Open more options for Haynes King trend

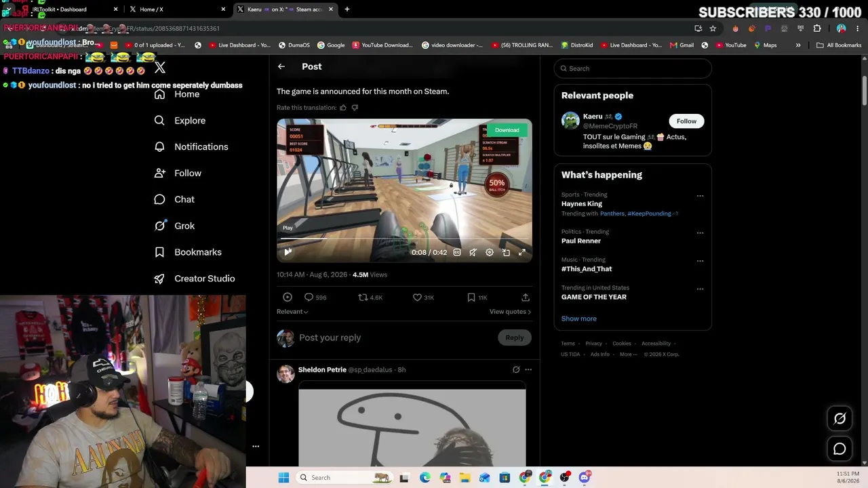(700, 196)
